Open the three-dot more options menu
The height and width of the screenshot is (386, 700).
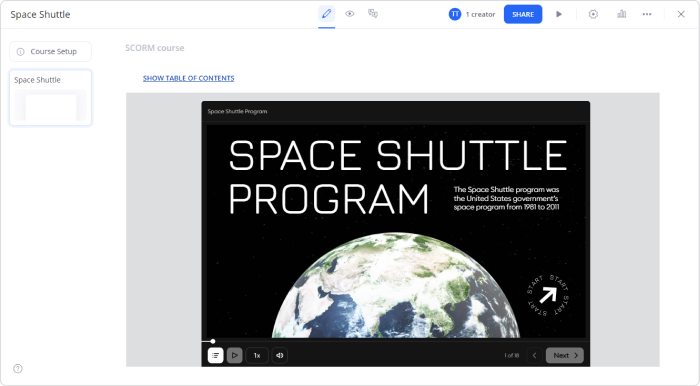pos(646,14)
